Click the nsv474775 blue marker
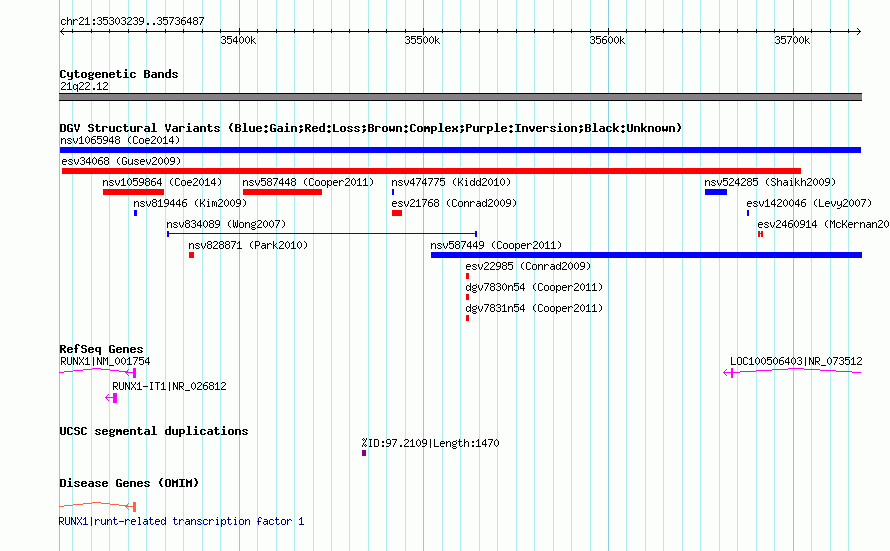Viewport: 890px width, 551px height. [393, 192]
